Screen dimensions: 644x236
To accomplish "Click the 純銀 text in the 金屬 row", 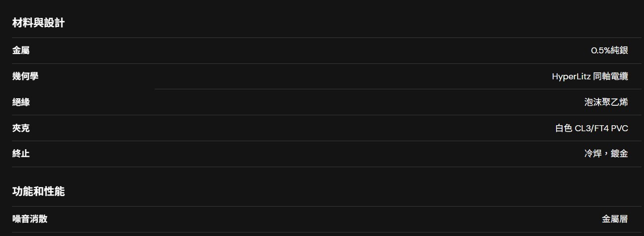I will 620,50.
